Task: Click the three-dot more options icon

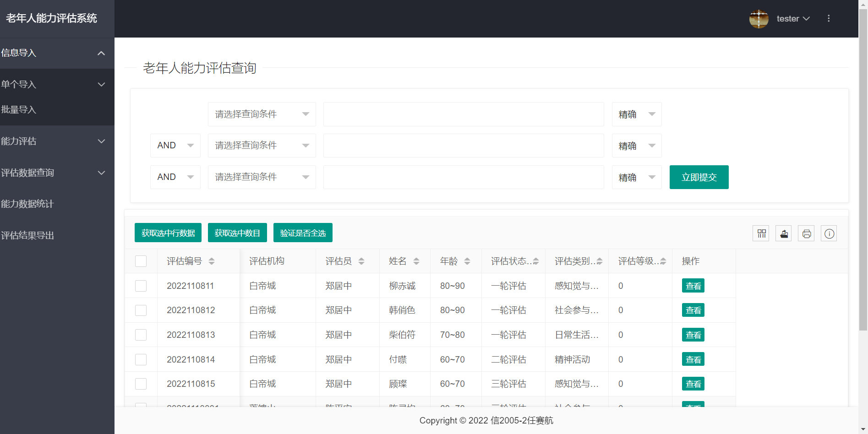Action: [x=829, y=18]
